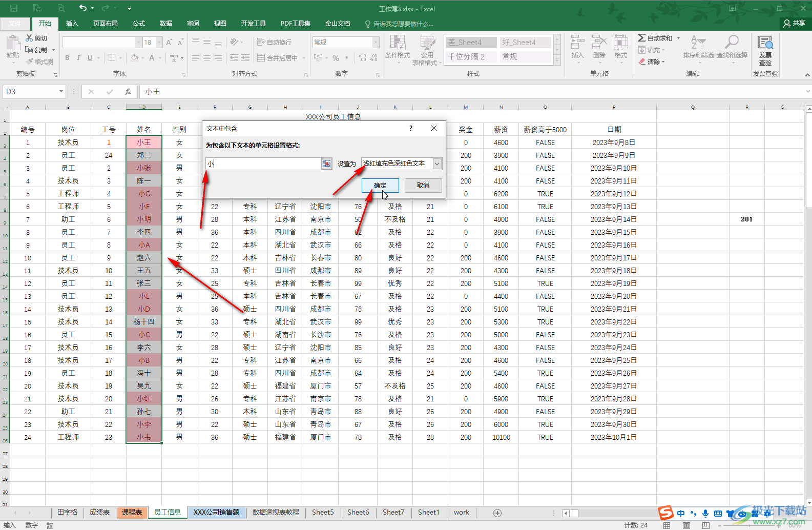Apply the 千位分隔 2 cell style
Screen dimensions: 812x530
pos(471,56)
